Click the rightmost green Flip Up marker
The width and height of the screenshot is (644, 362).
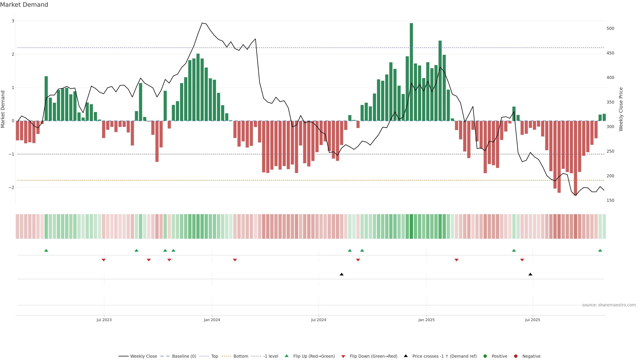point(600,251)
